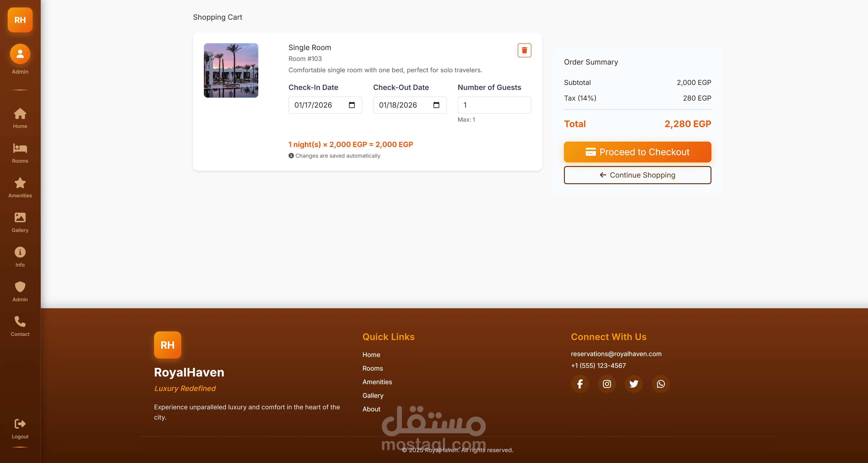
Task: Open the Gallery sidebar item
Action: (20, 222)
